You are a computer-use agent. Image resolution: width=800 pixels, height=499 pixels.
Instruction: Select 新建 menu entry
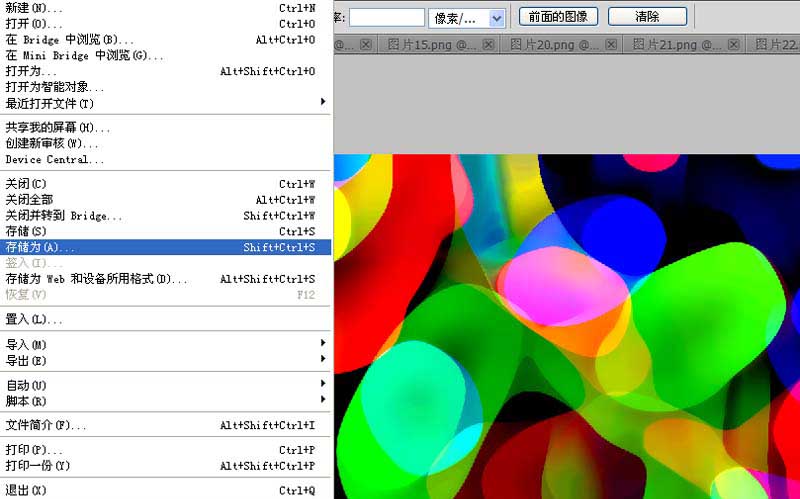(165, 8)
